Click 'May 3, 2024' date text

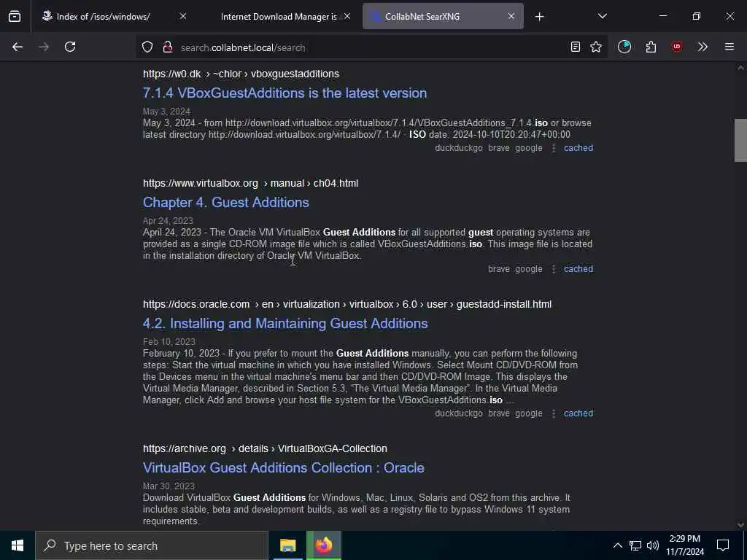coord(167,112)
